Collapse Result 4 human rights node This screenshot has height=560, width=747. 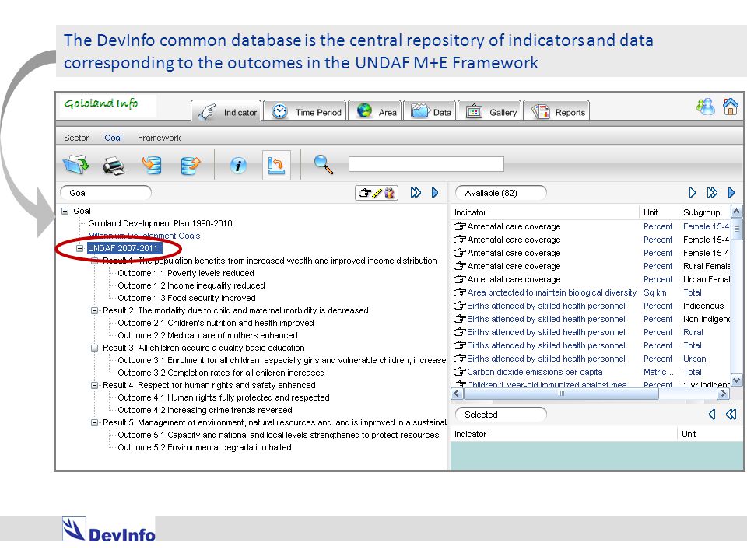click(x=95, y=385)
